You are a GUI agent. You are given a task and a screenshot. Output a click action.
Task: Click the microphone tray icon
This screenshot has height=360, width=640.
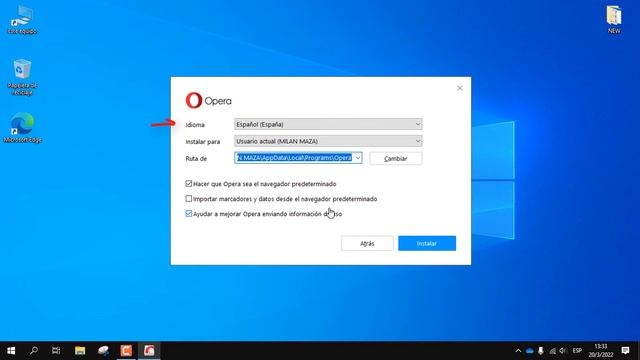pyautogui.click(x=541, y=351)
